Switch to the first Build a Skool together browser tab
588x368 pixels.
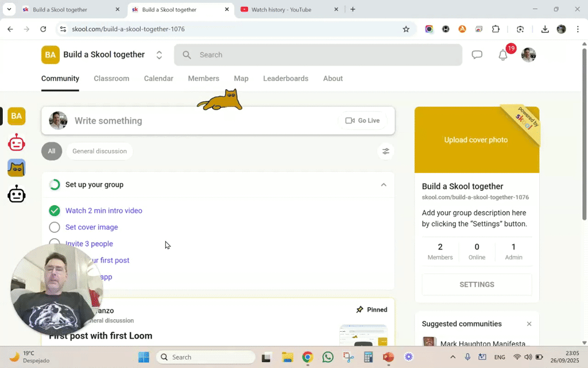pos(70,9)
